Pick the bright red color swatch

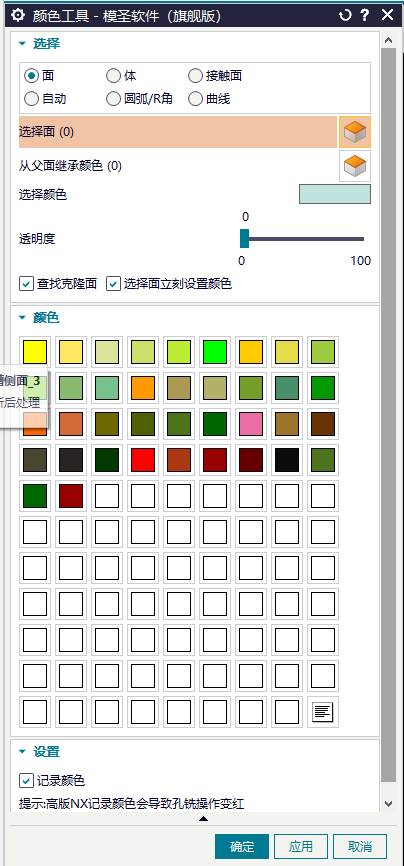pos(143,460)
